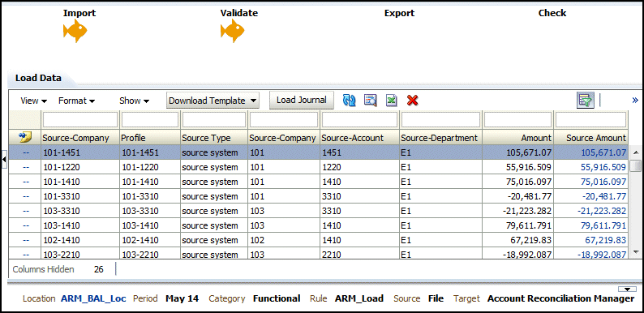Sort by the Source-Department column header
Image resolution: width=644 pixels, height=313 pixels.
440,138
